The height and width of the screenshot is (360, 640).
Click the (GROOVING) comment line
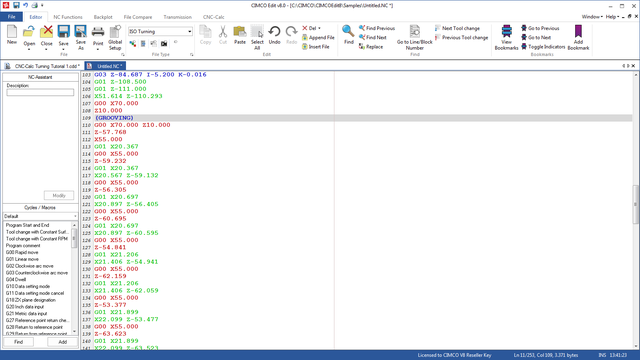click(114, 118)
